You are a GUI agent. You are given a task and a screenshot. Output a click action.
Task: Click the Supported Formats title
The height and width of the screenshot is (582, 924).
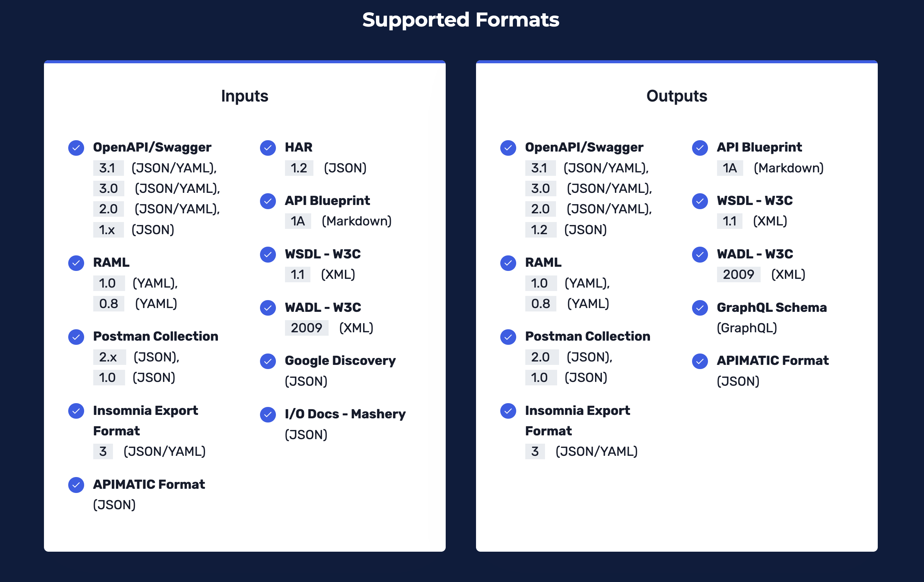(461, 20)
